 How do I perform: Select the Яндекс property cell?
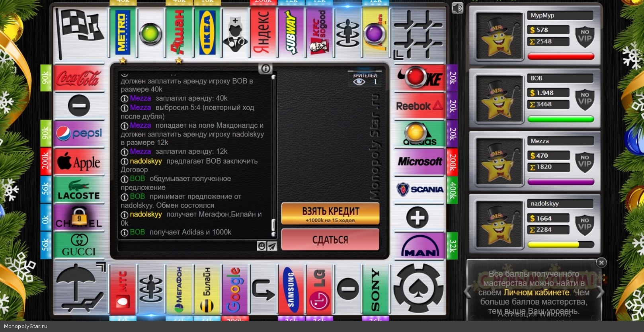point(263,33)
